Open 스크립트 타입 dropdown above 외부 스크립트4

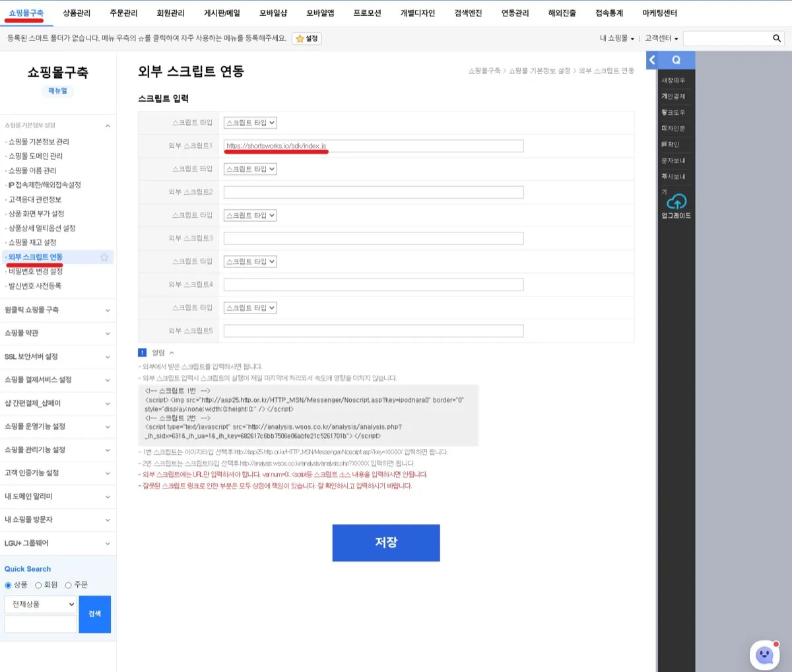coord(250,261)
